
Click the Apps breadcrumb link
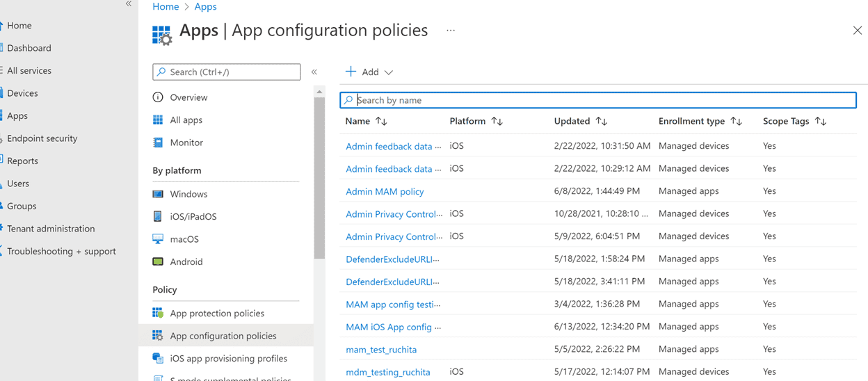pyautogui.click(x=205, y=6)
